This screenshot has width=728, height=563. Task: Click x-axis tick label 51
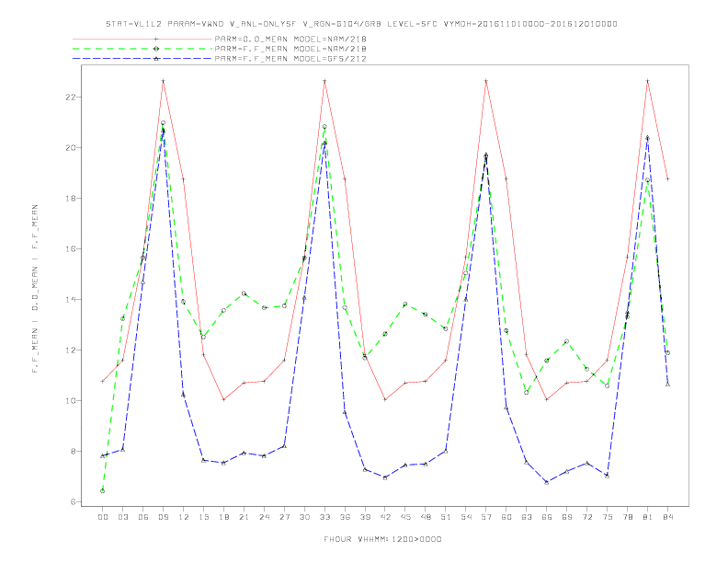(446, 517)
